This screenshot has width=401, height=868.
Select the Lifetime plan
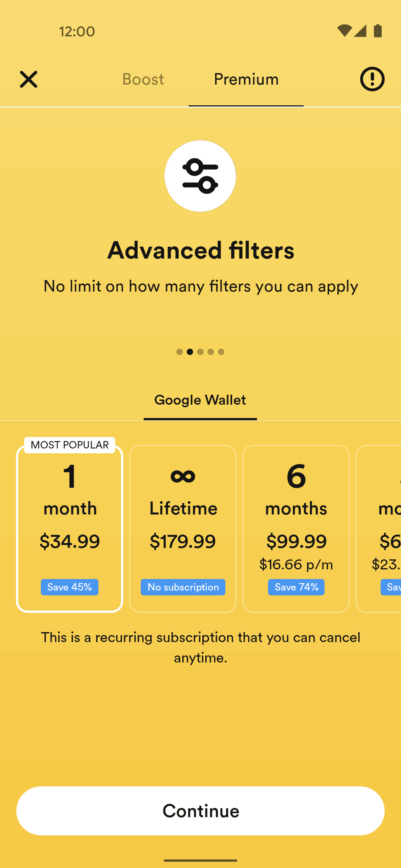coord(183,527)
